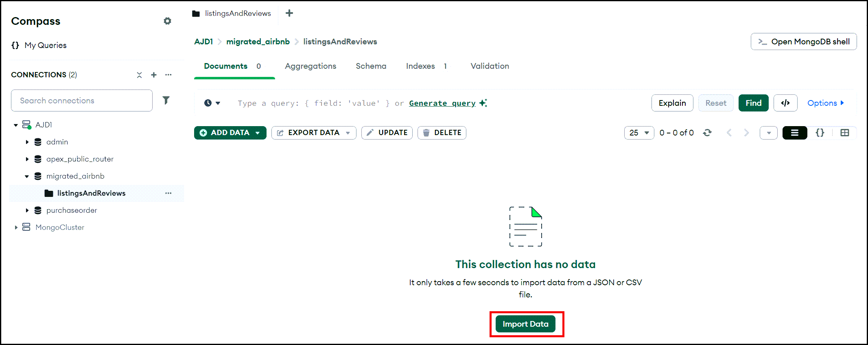This screenshot has height=345, width=868.
Task: Open export query to language code icon
Action: 785,103
